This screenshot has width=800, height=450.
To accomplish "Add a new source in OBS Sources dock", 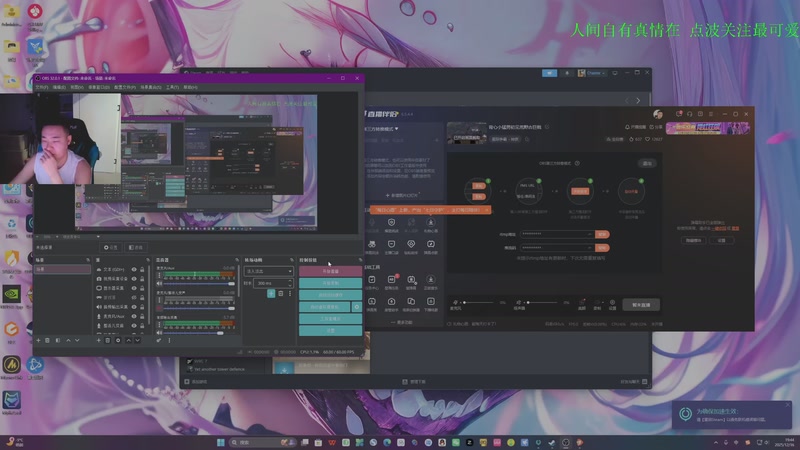I will coord(98,340).
